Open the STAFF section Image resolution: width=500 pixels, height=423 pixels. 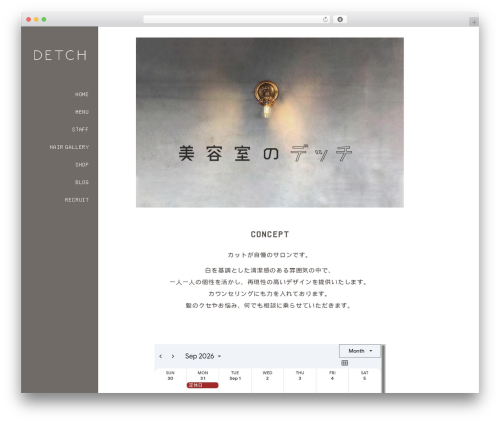click(80, 129)
